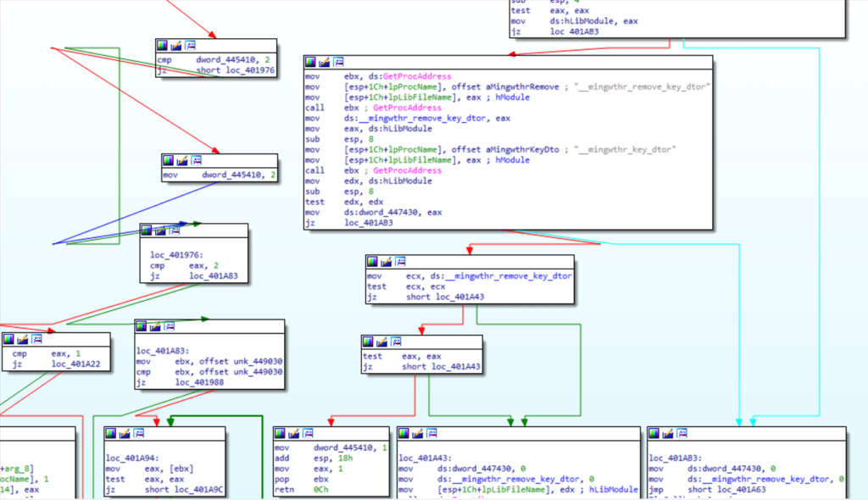The width and height of the screenshot is (868, 500).
Task: Click the 'loc_401988' jump target
Action: [200, 382]
